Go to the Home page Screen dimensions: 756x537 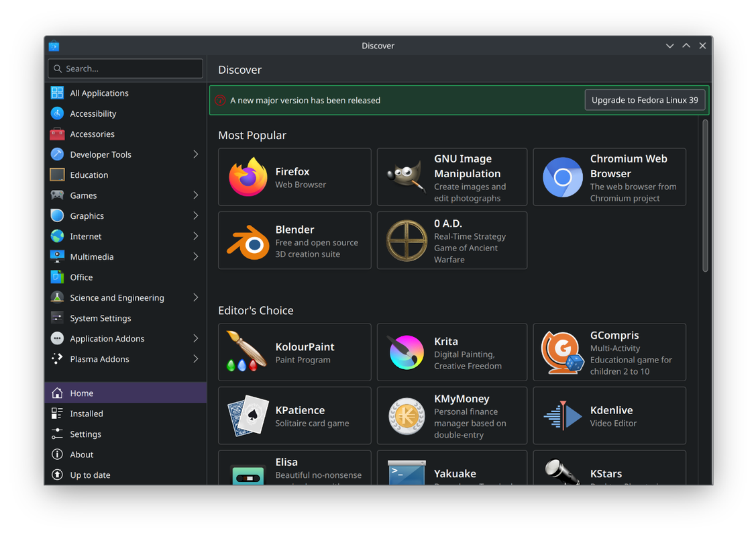[125, 393]
